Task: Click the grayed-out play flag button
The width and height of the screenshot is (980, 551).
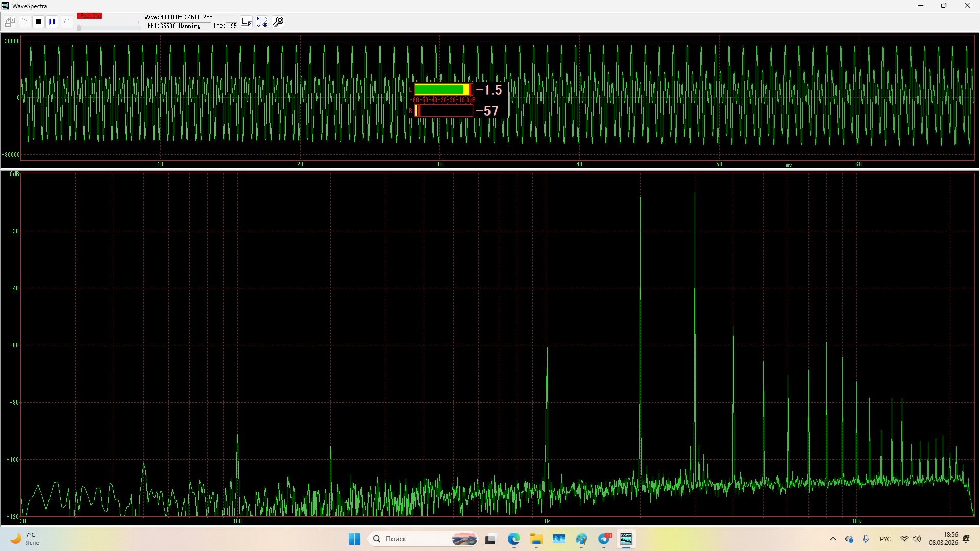Action: [x=24, y=22]
